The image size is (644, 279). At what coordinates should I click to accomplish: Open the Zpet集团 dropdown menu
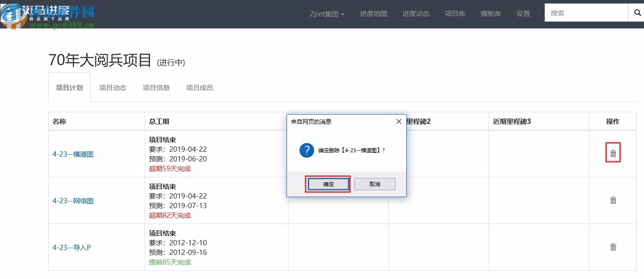(327, 13)
